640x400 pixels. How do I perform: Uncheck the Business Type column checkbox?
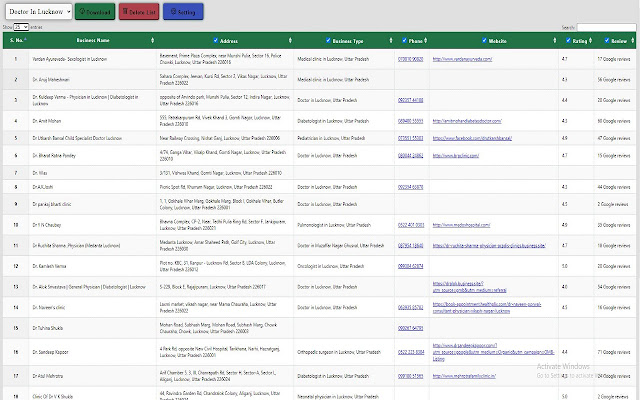click(328, 40)
